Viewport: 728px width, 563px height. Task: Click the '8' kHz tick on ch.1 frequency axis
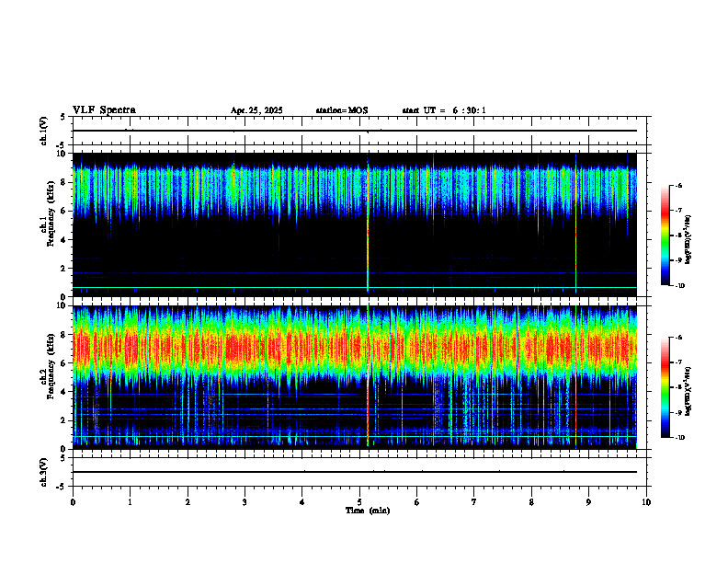[64, 182]
